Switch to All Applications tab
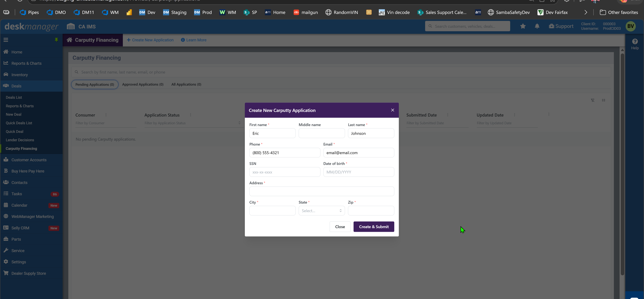 tap(186, 84)
